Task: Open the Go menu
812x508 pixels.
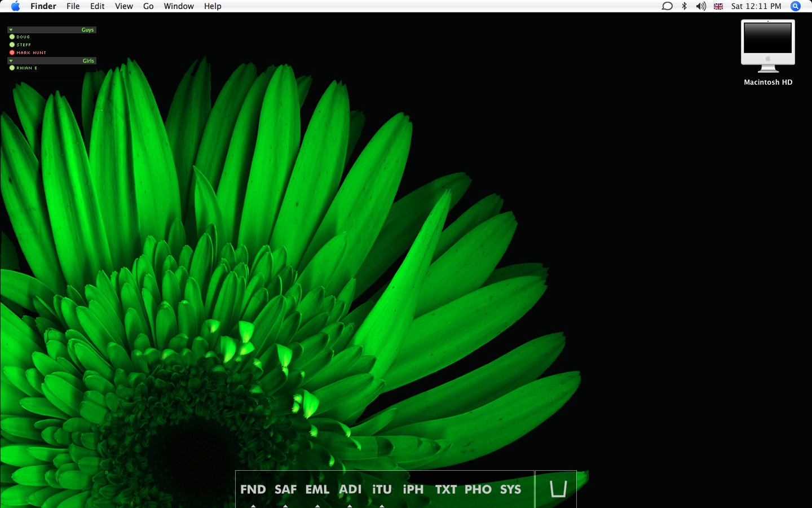Action: coord(148,6)
